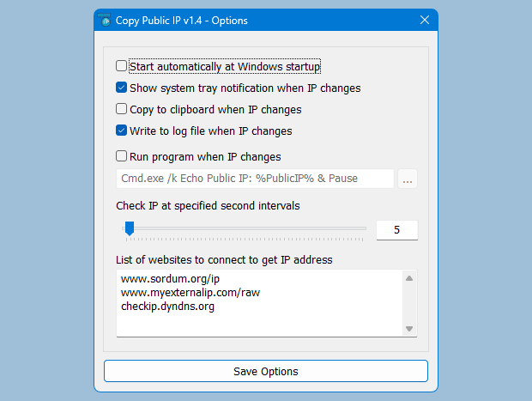Click the www.myexternalip.com/raw line
This screenshot has height=401, width=532.
coord(190,292)
